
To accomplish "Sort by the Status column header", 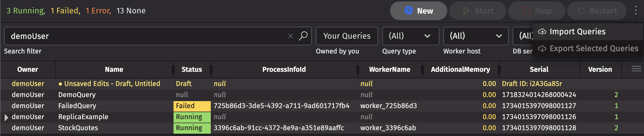I will (192, 69).
